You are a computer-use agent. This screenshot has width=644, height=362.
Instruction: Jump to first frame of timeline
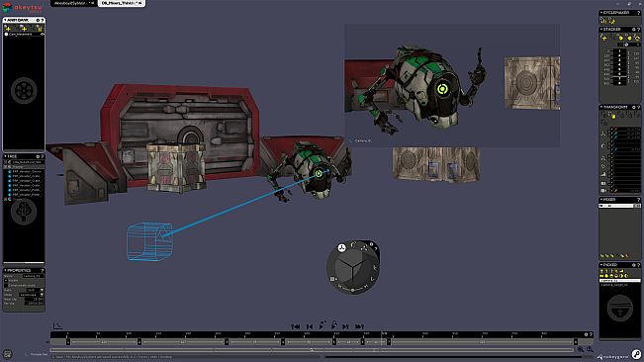[296, 326]
